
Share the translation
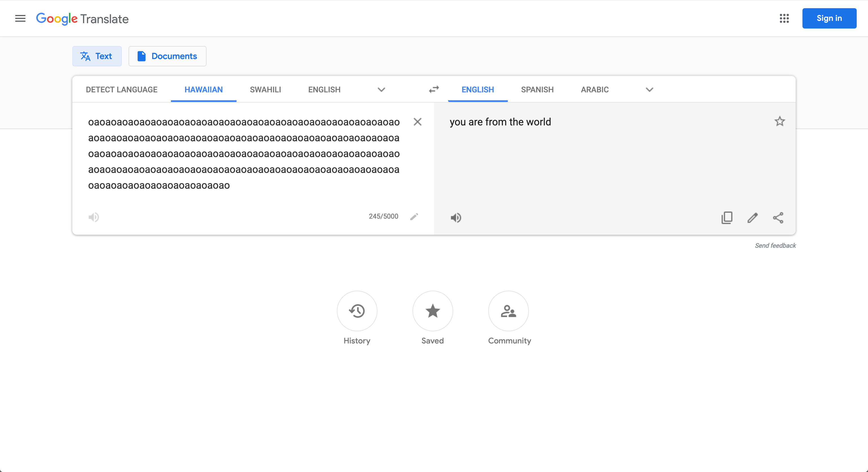(x=778, y=217)
